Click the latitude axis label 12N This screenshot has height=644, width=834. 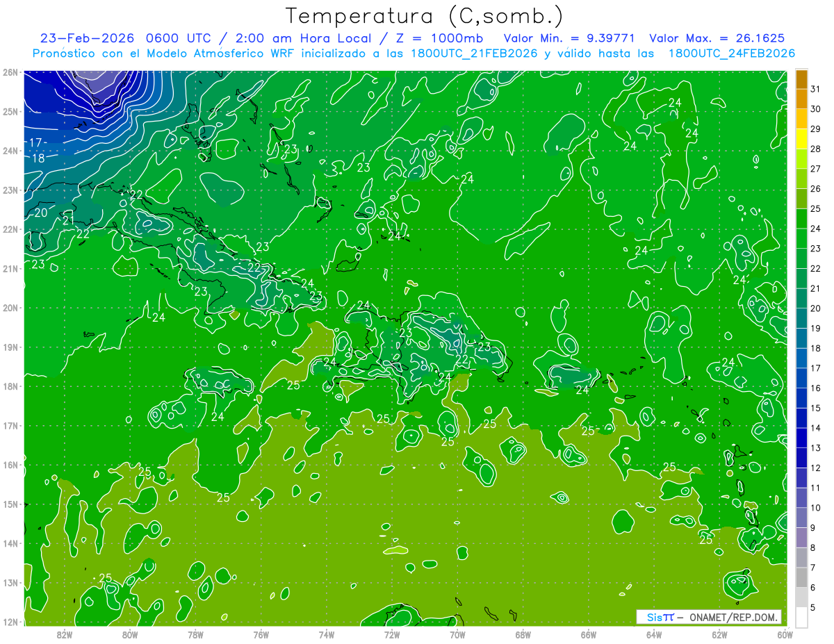[x=10, y=622]
